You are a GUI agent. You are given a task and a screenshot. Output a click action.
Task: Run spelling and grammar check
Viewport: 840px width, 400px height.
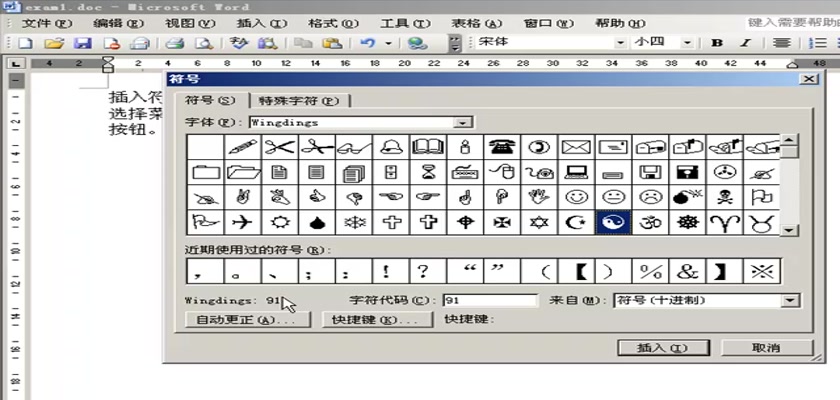[239, 43]
